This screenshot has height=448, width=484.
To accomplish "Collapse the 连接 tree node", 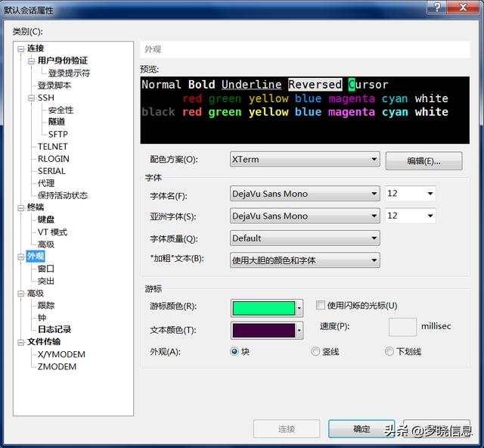I will [20, 49].
